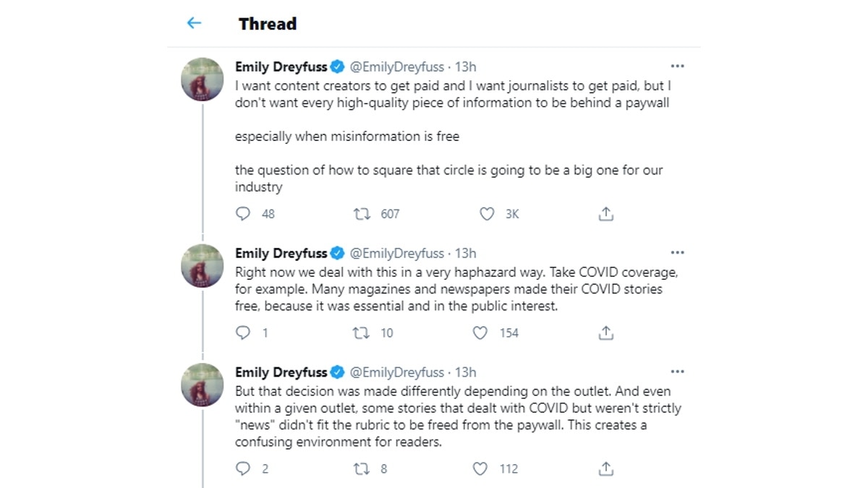Share the COVID coverage example tweet
The width and height of the screenshot is (868, 488).
(x=606, y=333)
